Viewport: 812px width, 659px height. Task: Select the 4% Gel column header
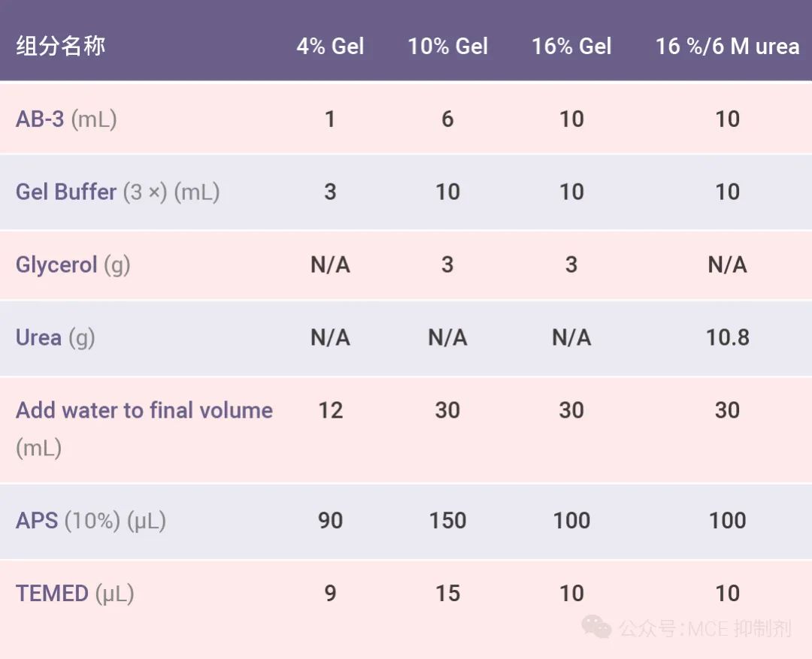[x=330, y=47]
